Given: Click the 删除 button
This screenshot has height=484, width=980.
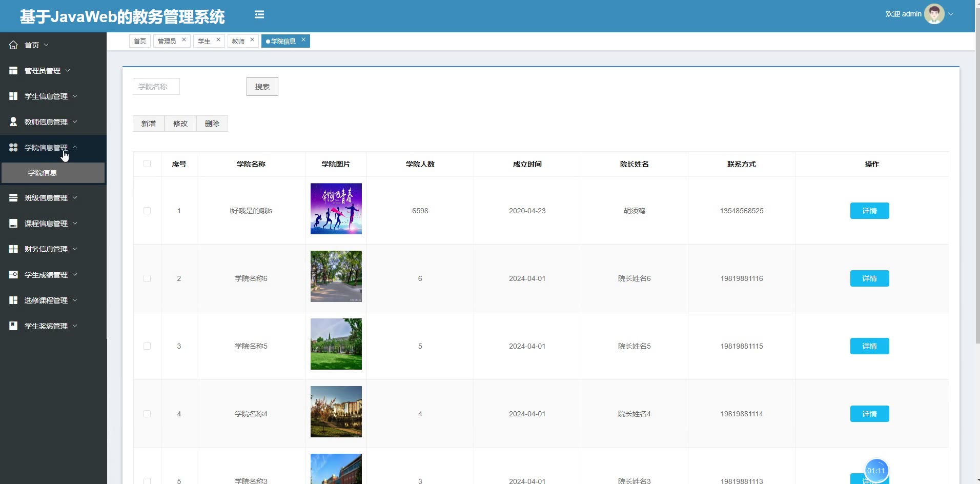Looking at the screenshot, I should pos(212,124).
